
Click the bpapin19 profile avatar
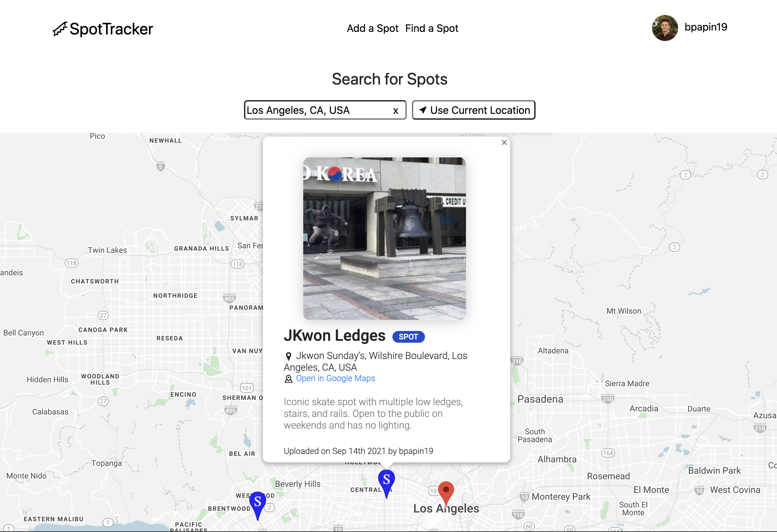(x=664, y=28)
